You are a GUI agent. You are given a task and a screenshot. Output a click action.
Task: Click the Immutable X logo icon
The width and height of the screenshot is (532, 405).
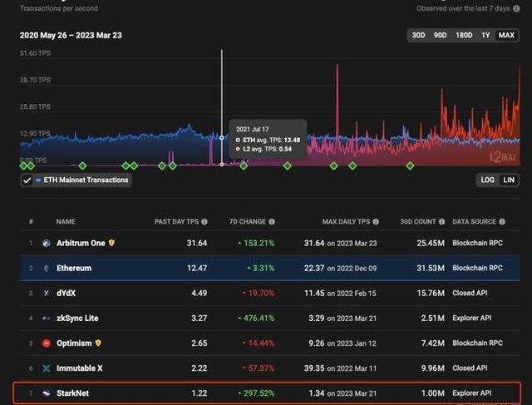coord(47,368)
